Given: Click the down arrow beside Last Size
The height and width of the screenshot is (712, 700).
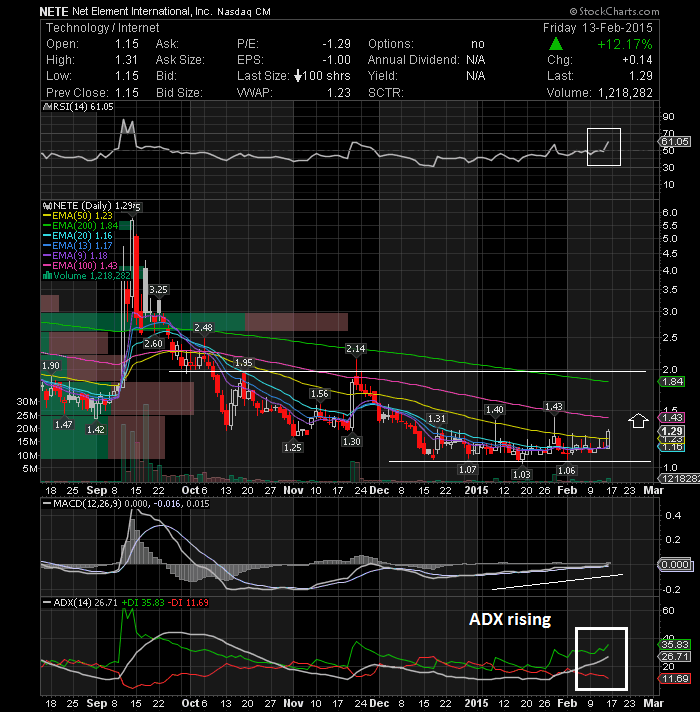Looking at the screenshot, I should coord(298,76).
